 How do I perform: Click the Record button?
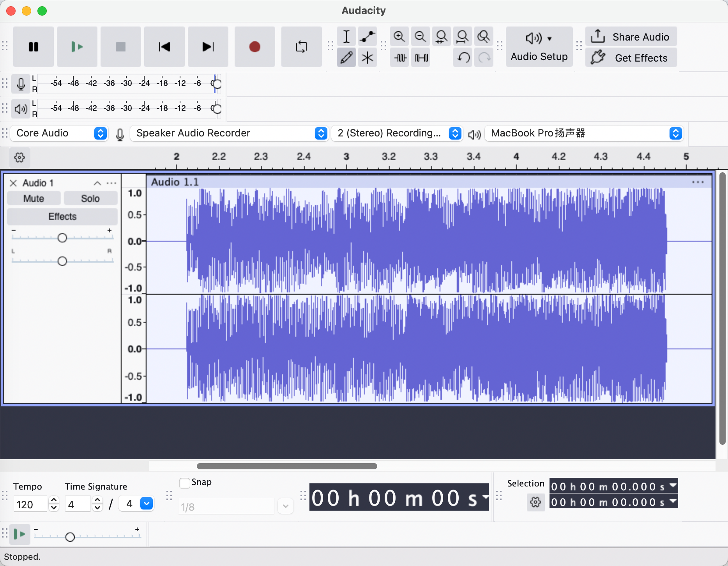254,46
